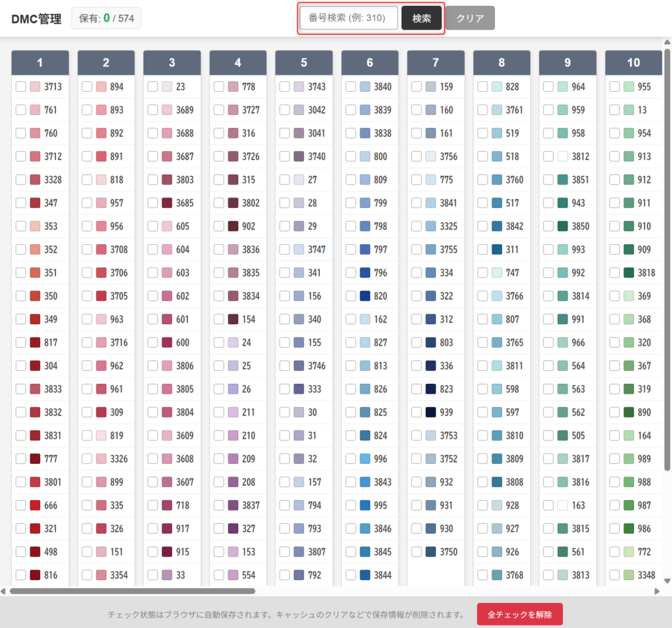
Task: Click the 保有 owned count indicator
Action: pos(106,18)
